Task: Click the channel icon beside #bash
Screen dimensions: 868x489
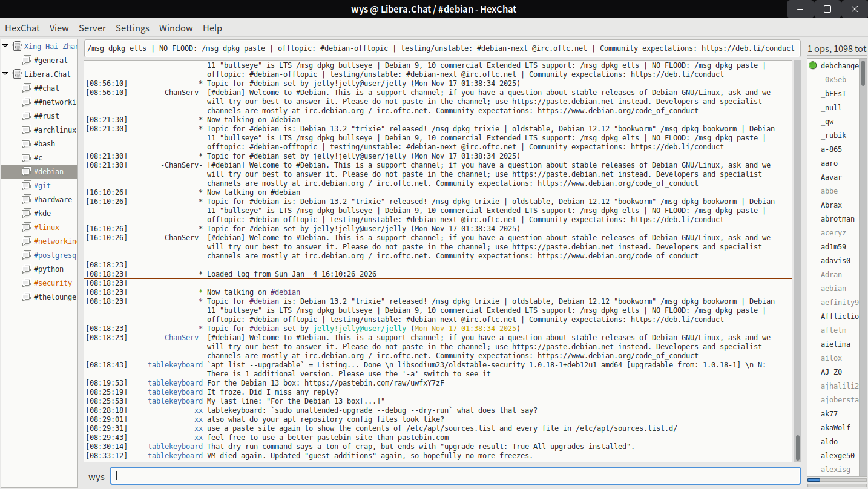Action: point(26,143)
